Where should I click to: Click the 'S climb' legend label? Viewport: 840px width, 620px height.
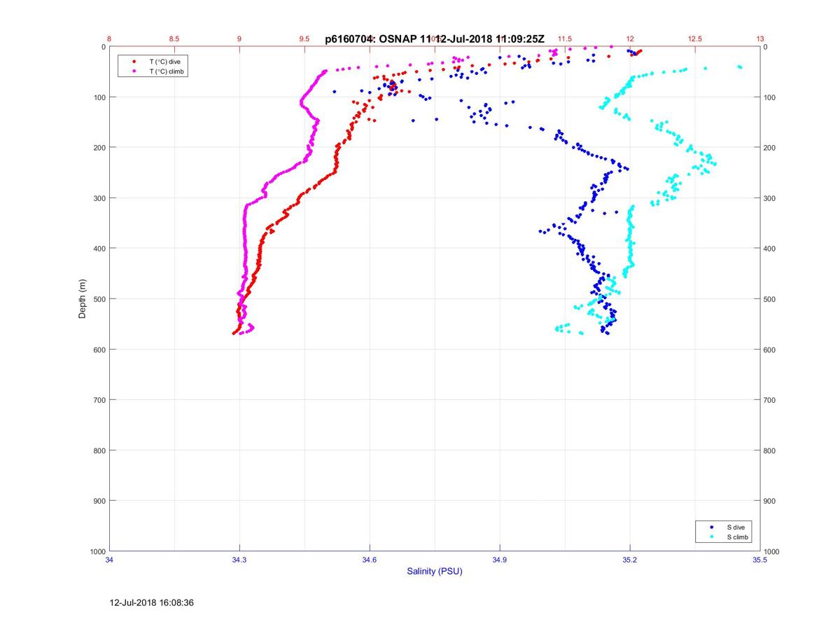point(738,537)
